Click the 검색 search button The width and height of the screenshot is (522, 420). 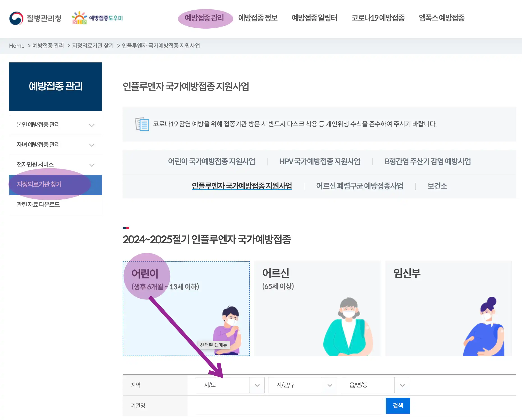398,406
